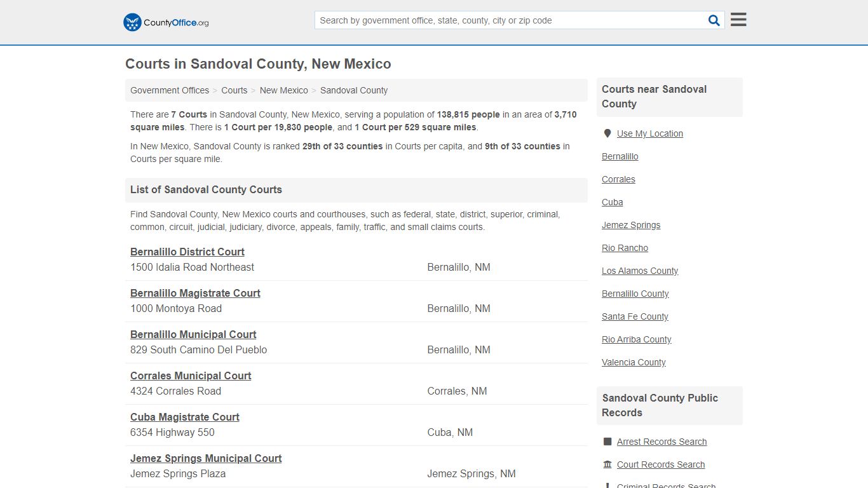868x488 pixels.
Task: Click address Jemez Springs Plaza
Action: click(x=178, y=473)
